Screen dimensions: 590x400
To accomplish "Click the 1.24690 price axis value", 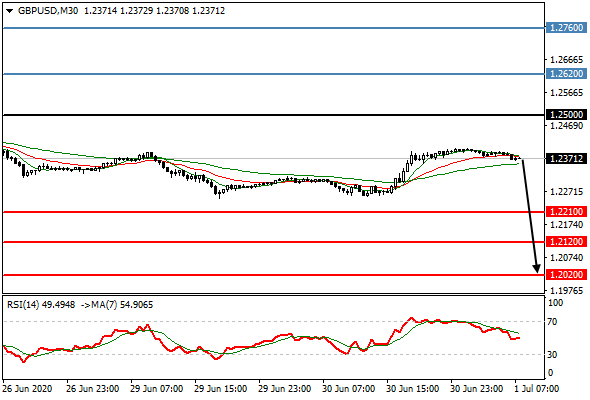I will [x=566, y=126].
